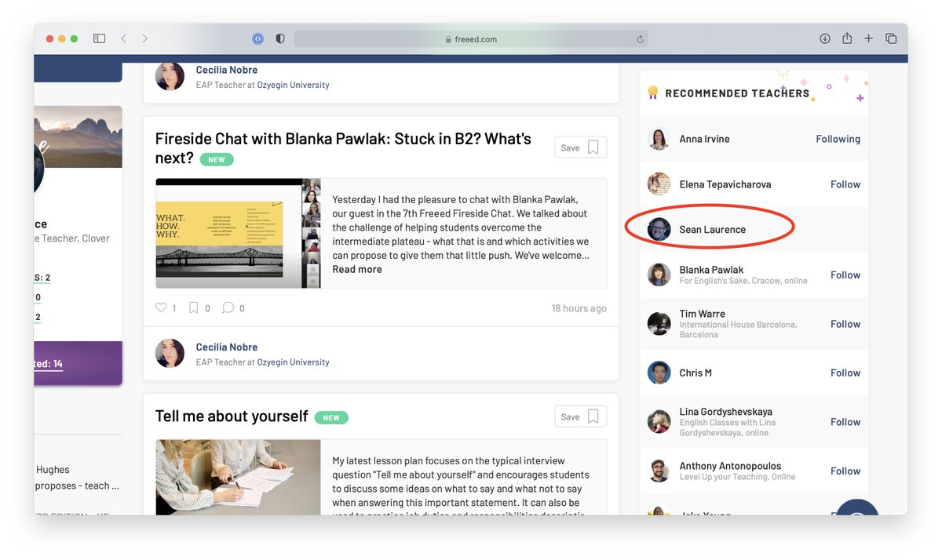Viewport: 942px width, 560px height.
Task: Open the chat support bubble
Action: coord(857,508)
